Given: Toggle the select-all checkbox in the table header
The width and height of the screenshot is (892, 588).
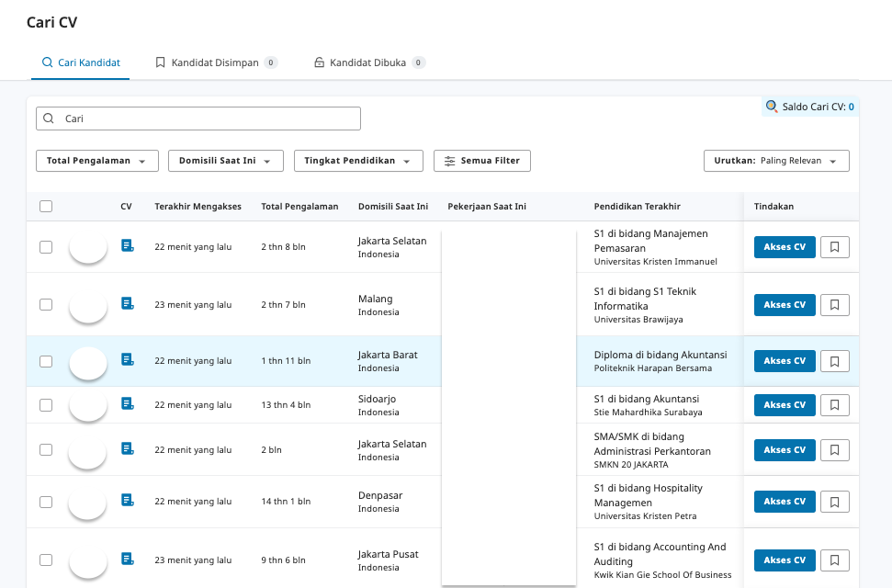Looking at the screenshot, I should pyautogui.click(x=46, y=206).
